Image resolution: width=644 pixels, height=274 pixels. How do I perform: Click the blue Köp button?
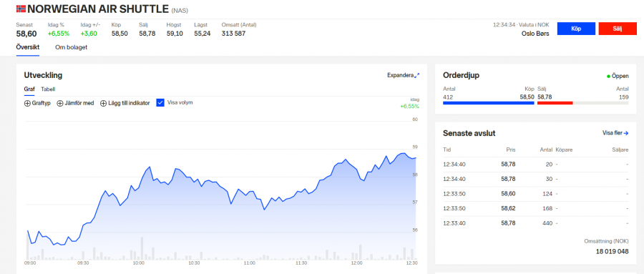pyautogui.click(x=576, y=29)
